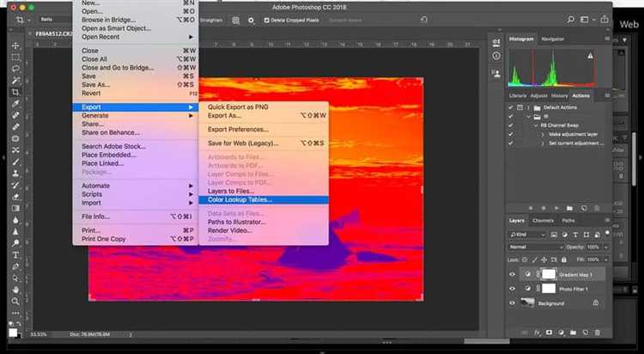Click the foreground color swatch

point(13,330)
